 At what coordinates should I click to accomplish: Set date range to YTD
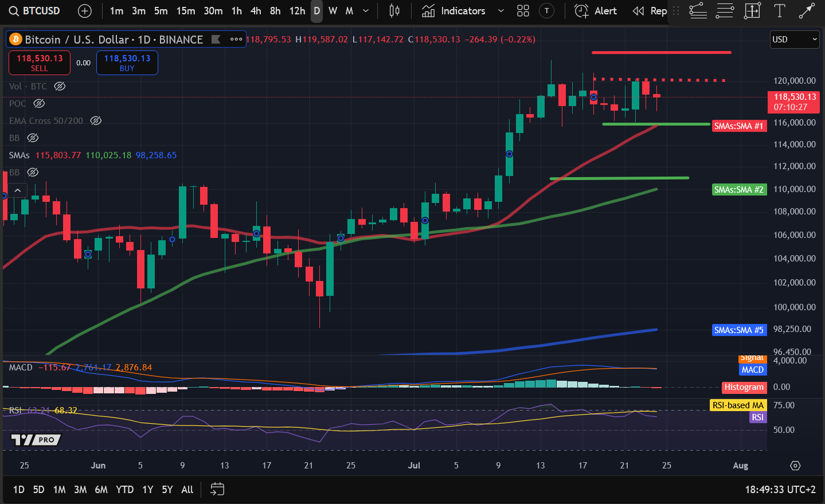coord(124,489)
